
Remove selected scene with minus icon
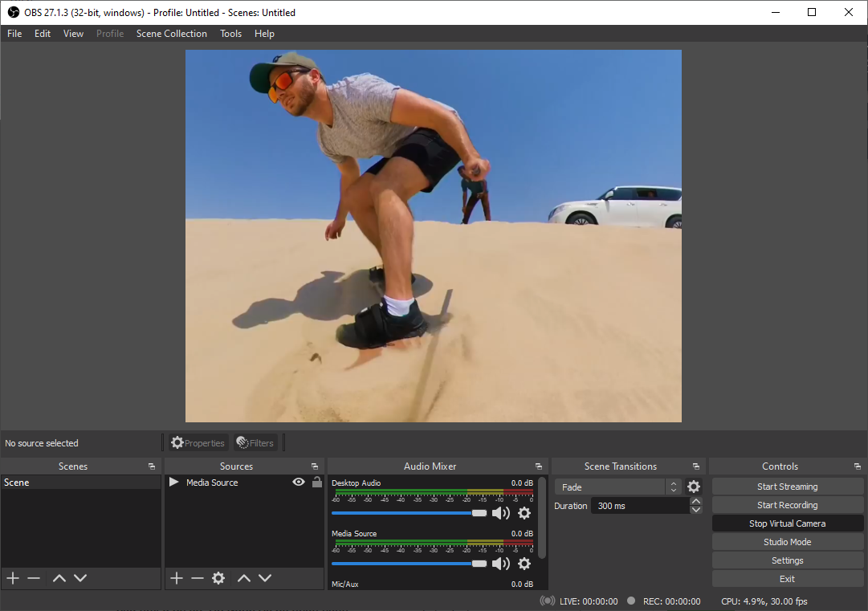pyautogui.click(x=34, y=578)
